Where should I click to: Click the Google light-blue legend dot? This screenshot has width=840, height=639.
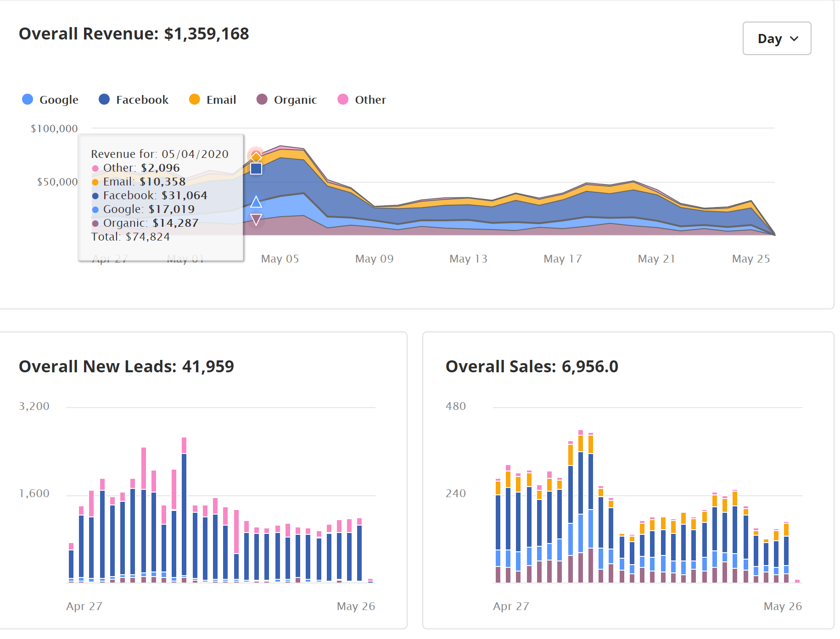28,99
